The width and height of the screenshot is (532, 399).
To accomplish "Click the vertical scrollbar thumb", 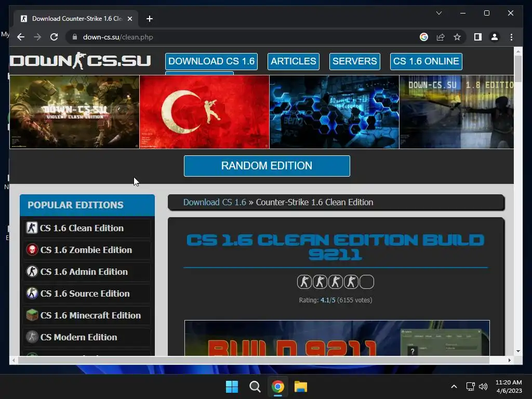I will tap(518, 69).
